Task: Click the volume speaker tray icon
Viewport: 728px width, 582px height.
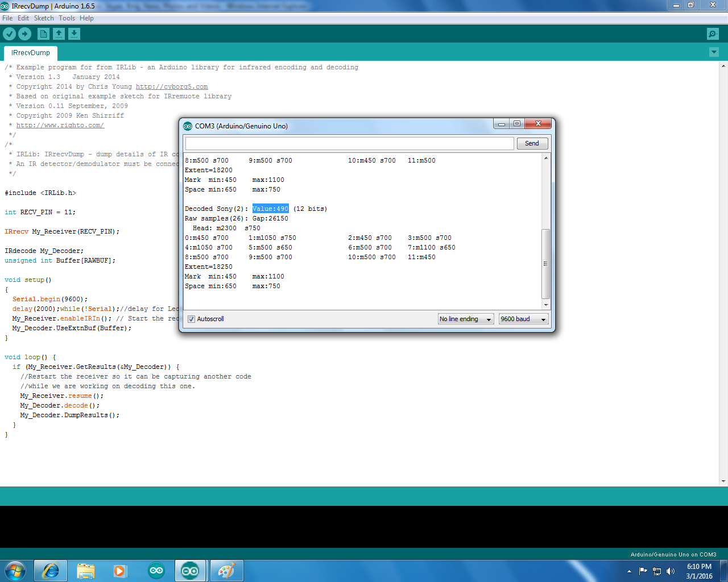Action: (x=671, y=571)
